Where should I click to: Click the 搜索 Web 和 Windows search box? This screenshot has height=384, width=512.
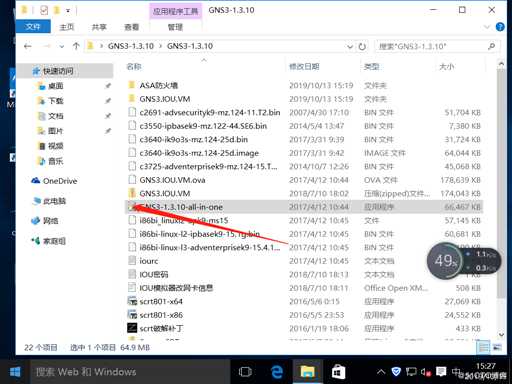pyautogui.click(x=130, y=372)
